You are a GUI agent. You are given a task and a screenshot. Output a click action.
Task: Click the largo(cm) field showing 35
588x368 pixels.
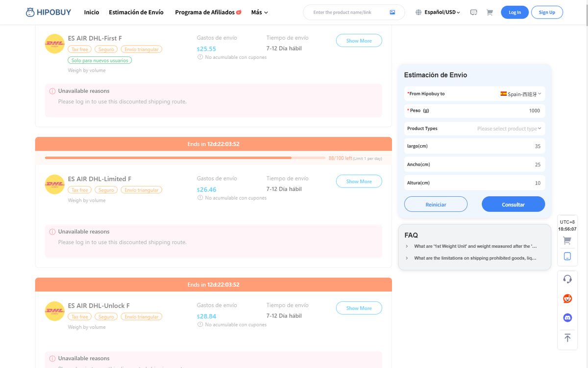tap(474, 146)
